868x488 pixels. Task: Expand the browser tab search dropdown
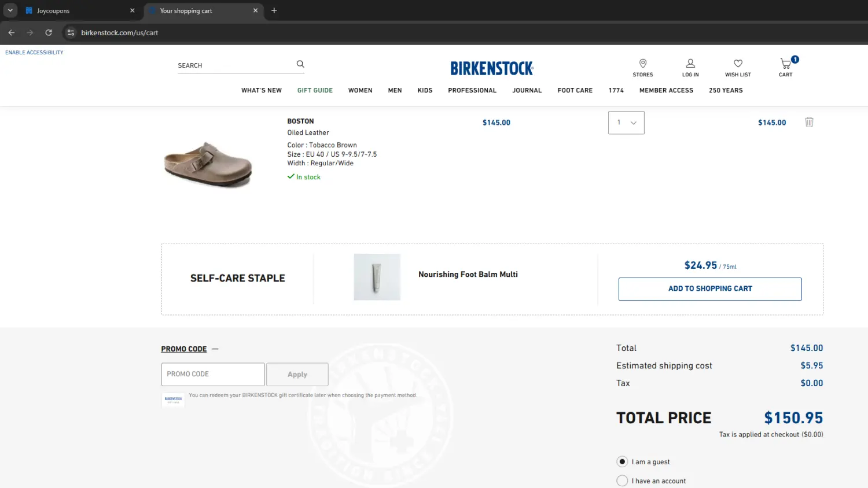[10, 10]
